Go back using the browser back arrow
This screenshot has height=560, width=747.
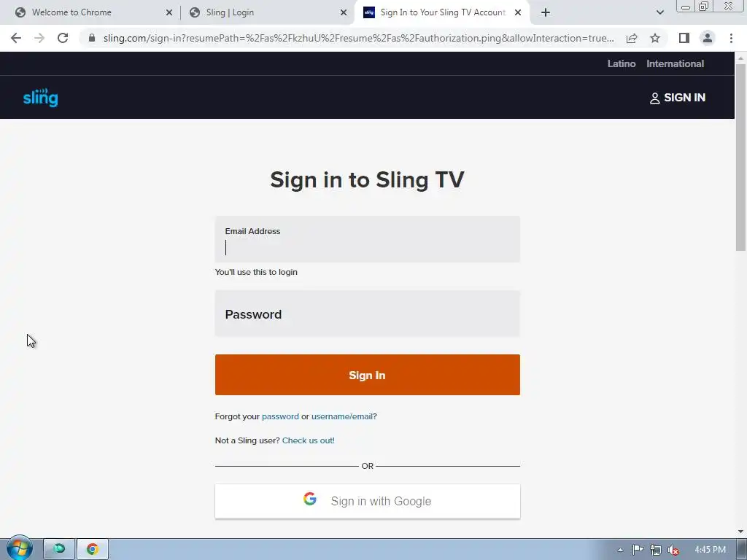pyautogui.click(x=16, y=38)
